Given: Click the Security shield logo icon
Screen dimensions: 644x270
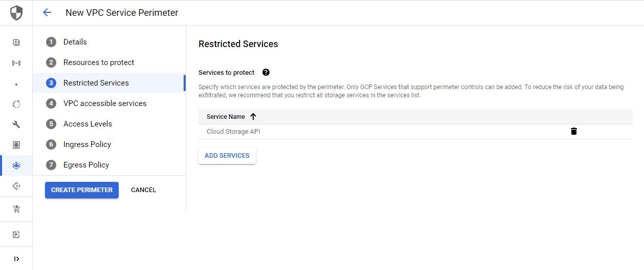Looking at the screenshot, I should pos(16,13).
